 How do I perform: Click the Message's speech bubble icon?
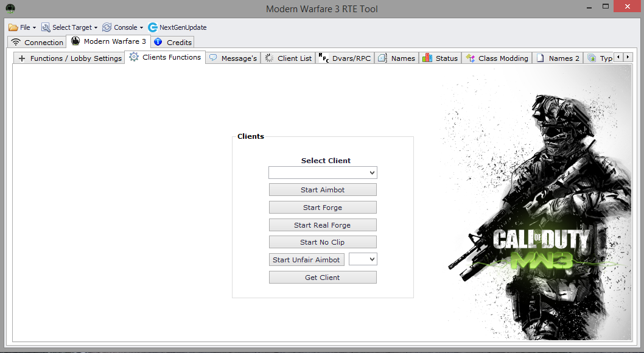(213, 58)
